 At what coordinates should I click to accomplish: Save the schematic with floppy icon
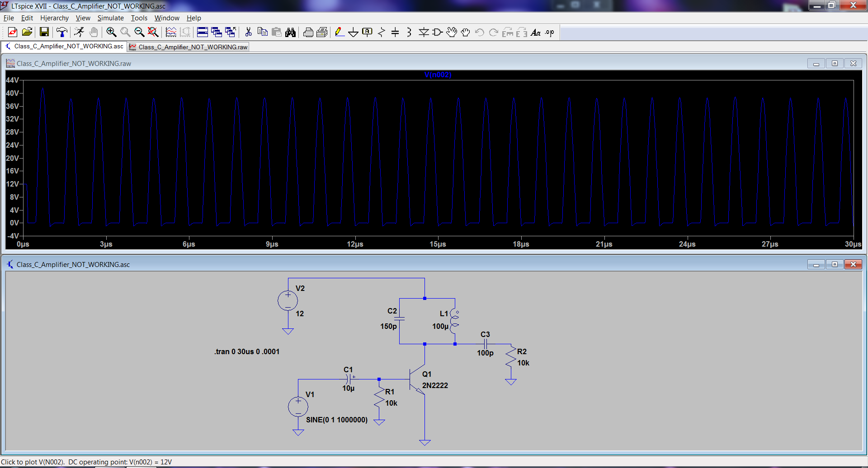click(44, 32)
